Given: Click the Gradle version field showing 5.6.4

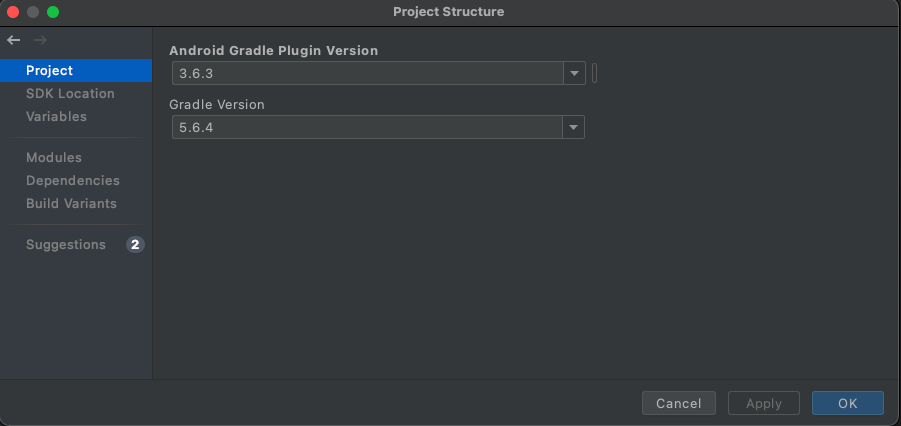Looking at the screenshot, I should click(x=367, y=128).
